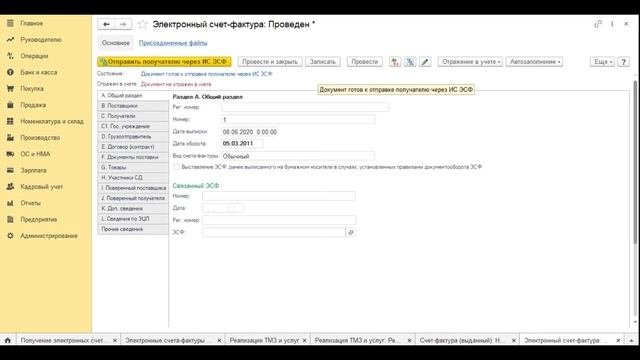Open the home page icon in tab bar
This screenshot has width=640, height=360.
tap(7, 340)
